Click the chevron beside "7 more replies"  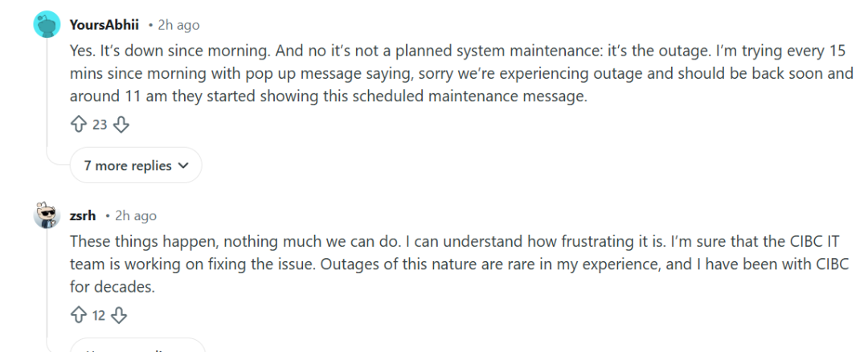pyautogui.click(x=182, y=166)
